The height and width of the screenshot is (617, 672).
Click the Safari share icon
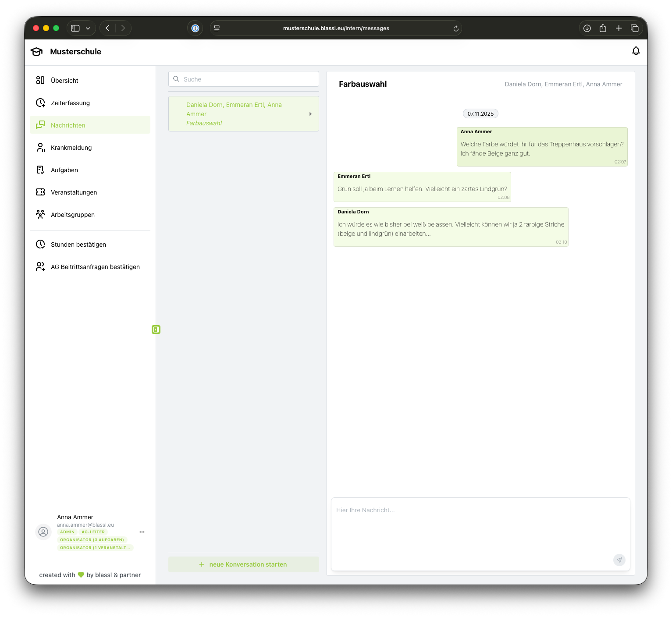pos(603,28)
